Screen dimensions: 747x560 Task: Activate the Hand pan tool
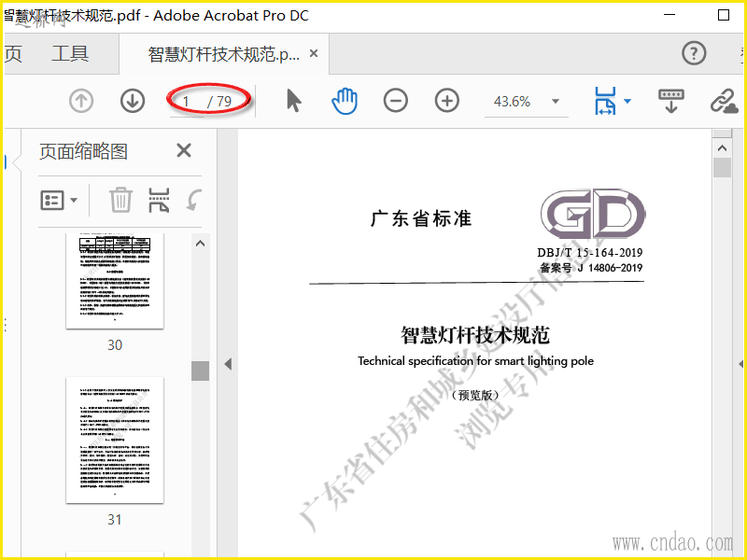pos(345,101)
